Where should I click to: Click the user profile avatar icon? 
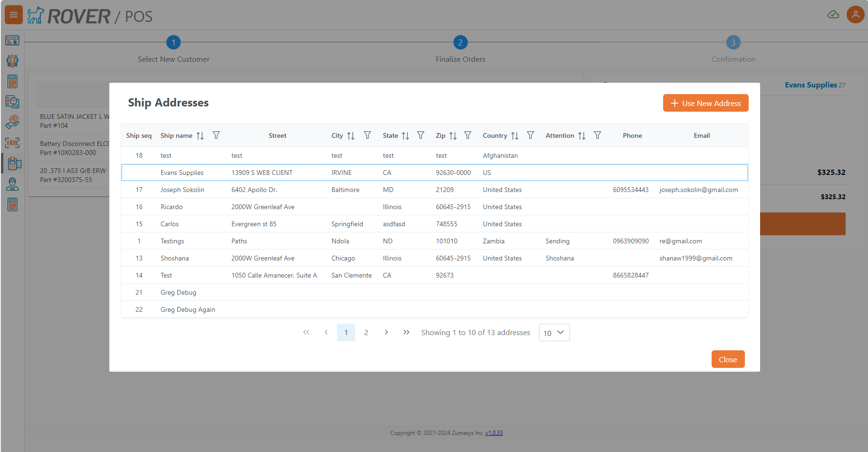tap(855, 15)
